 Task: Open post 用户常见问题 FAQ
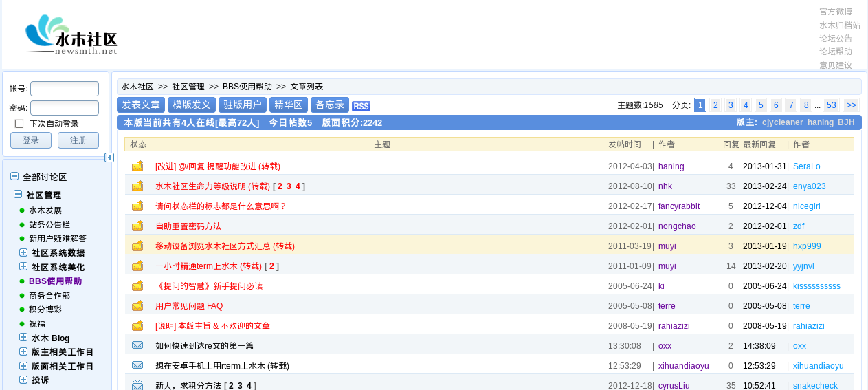[x=189, y=306]
